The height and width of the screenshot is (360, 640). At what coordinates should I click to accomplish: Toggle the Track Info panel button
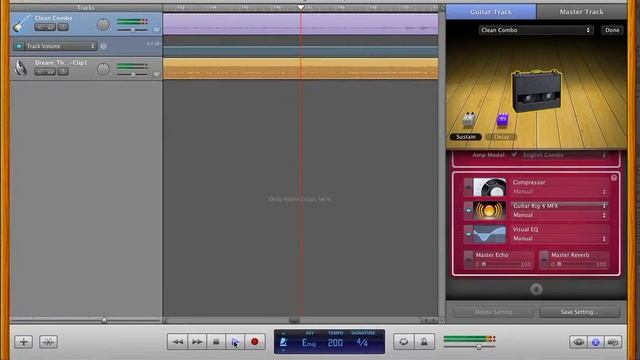point(596,342)
